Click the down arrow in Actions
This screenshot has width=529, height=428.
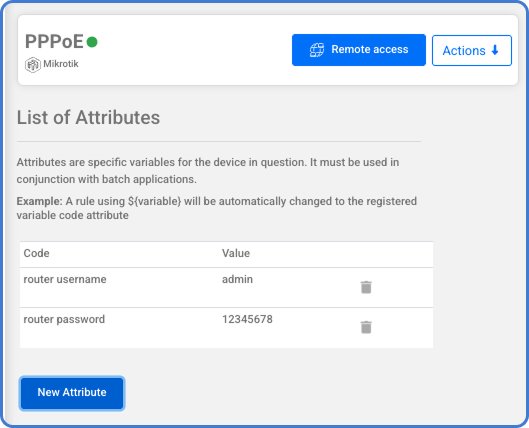[495, 50]
